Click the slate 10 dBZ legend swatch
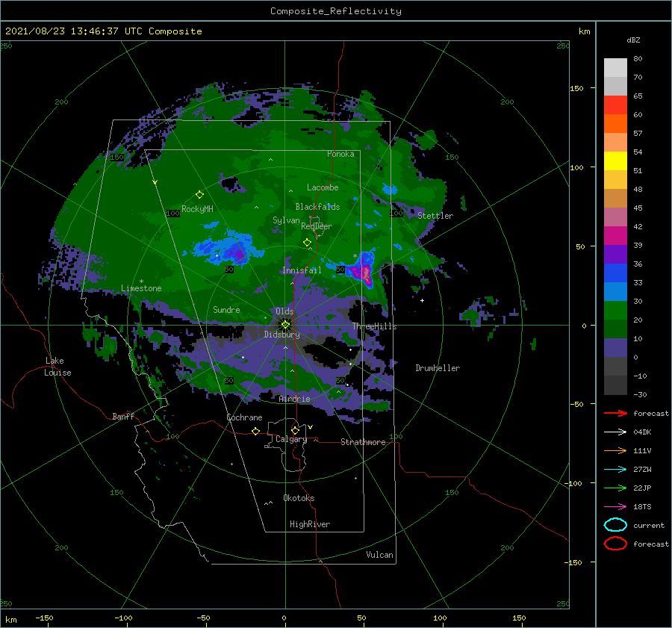 [615, 348]
